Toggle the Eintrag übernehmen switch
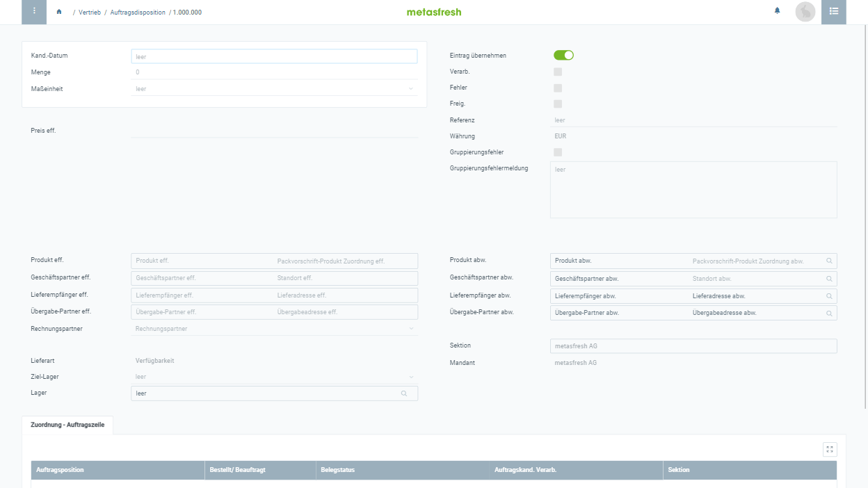 coord(563,56)
